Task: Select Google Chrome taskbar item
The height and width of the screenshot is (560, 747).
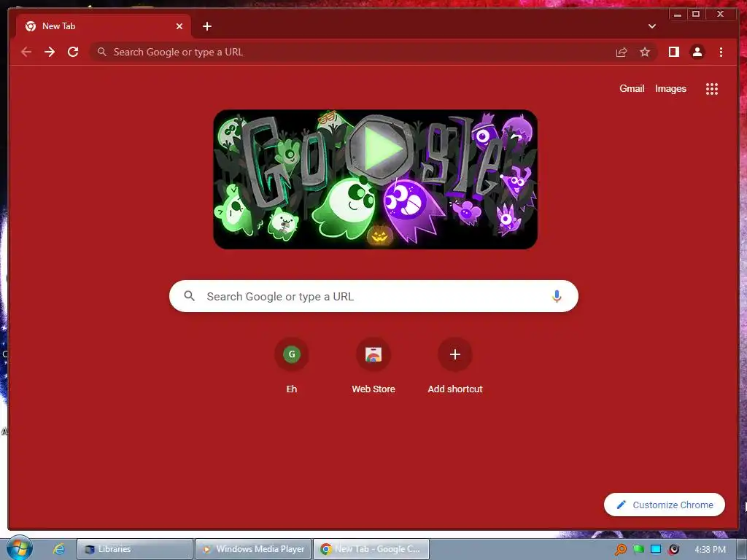Action: [x=371, y=549]
